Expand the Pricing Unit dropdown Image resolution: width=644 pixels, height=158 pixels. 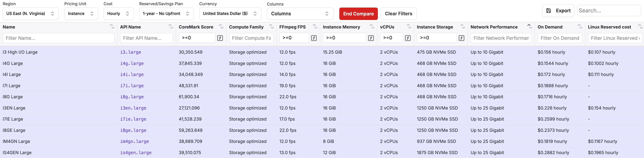click(81, 13)
